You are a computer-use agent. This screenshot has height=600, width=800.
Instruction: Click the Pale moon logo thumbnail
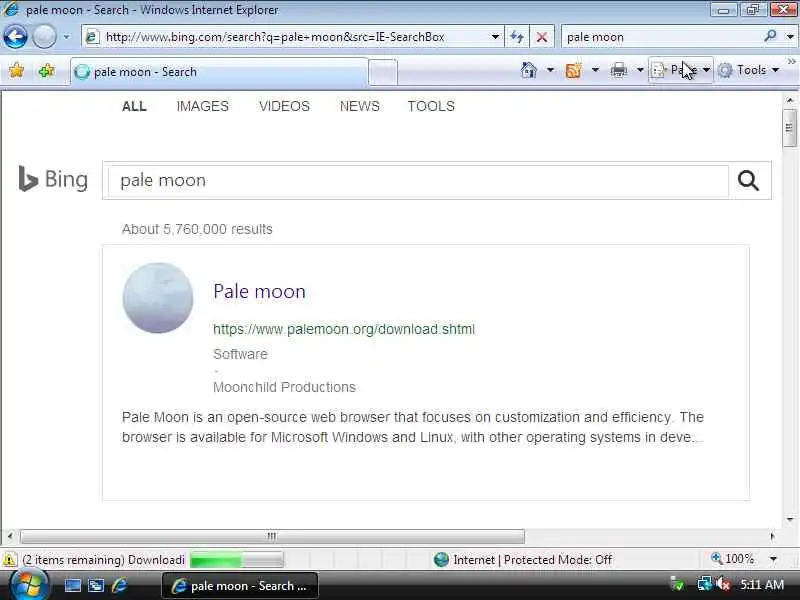click(158, 298)
